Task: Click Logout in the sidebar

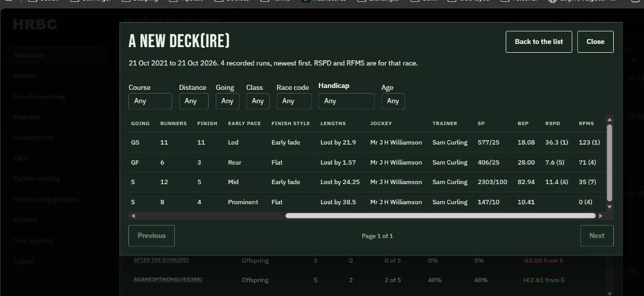Action: tap(24, 261)
